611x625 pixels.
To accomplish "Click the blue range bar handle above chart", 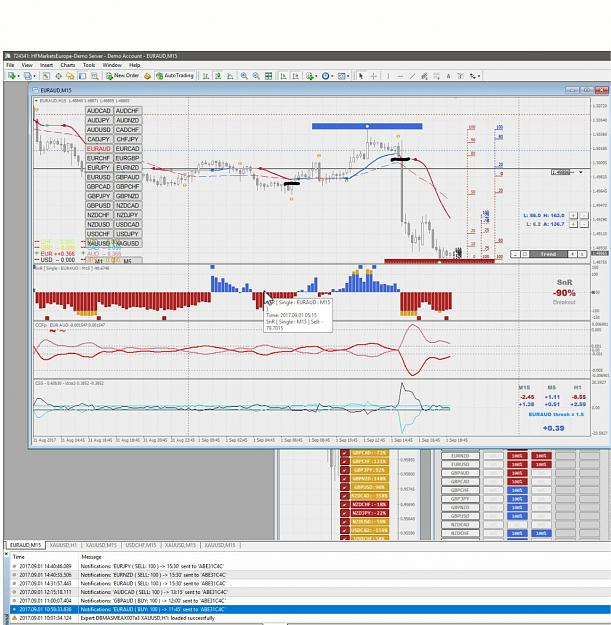I will (x=367, y=126).
